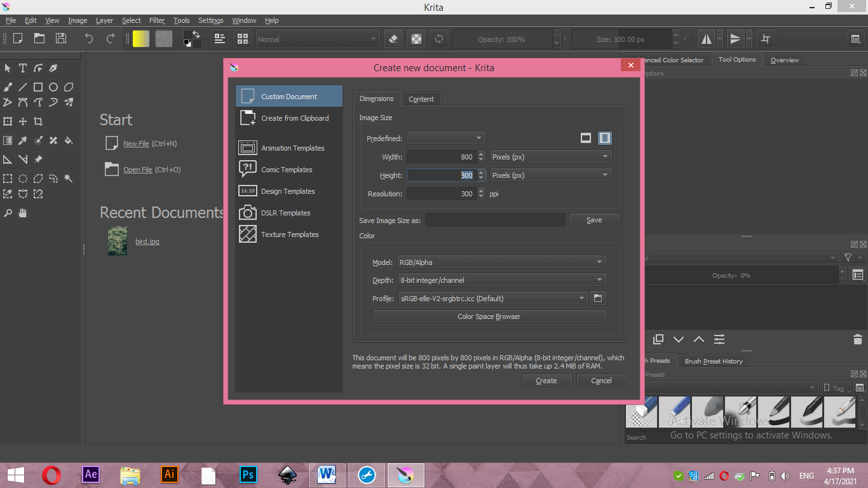This screenshot has height=488, width=868.
Task: Select the Reference Images pin tool
Action: (38, 159)
